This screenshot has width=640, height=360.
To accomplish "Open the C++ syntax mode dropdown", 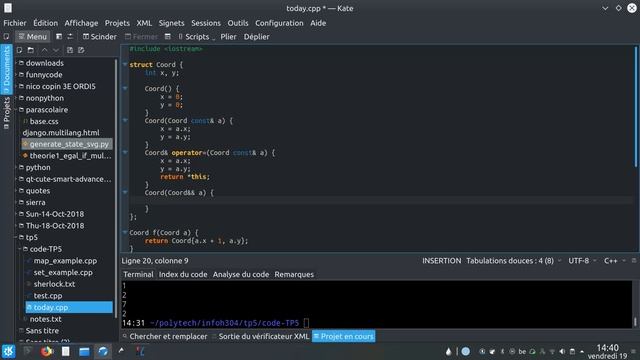I will pos(615,261).
